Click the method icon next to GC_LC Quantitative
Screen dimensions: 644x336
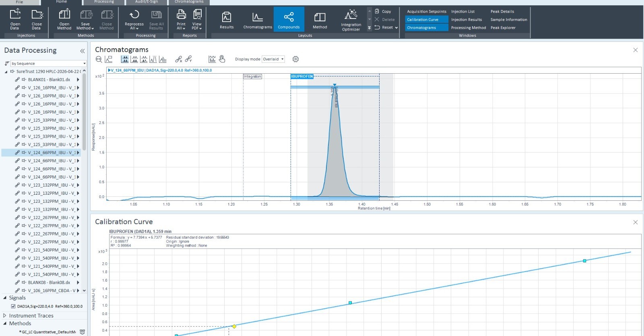(x=82, y=332)
